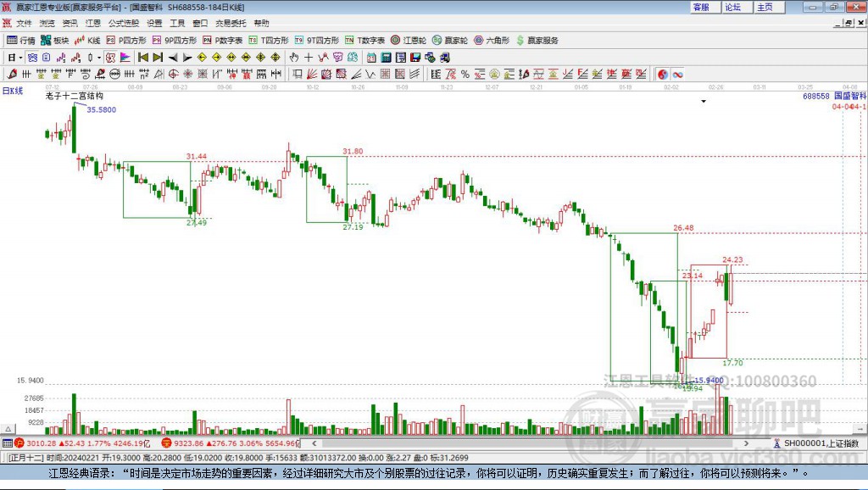Click the 论坛 forum button

tap(737, 7)
